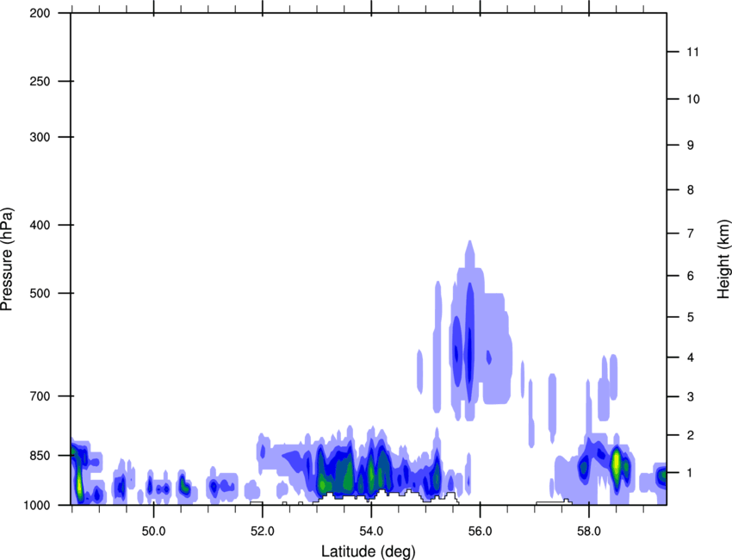The width and height of the screenshot is (732, 560).
Task: Click the 3 km height label
Action: point(691,397)
